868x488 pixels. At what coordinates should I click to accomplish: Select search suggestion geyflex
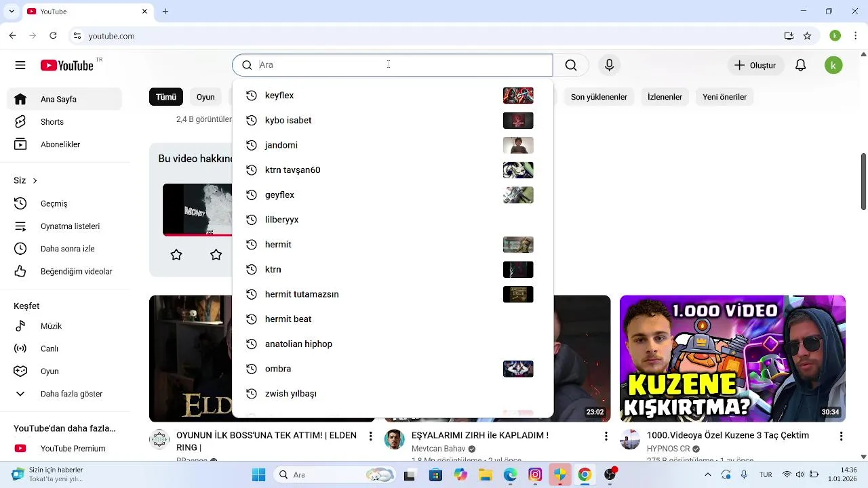point(393,195)
